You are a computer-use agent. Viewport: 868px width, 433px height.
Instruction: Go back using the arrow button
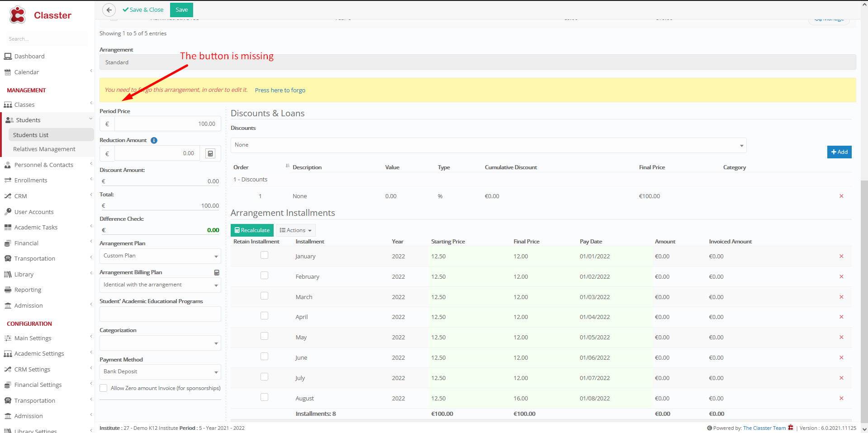click(109, 10)
